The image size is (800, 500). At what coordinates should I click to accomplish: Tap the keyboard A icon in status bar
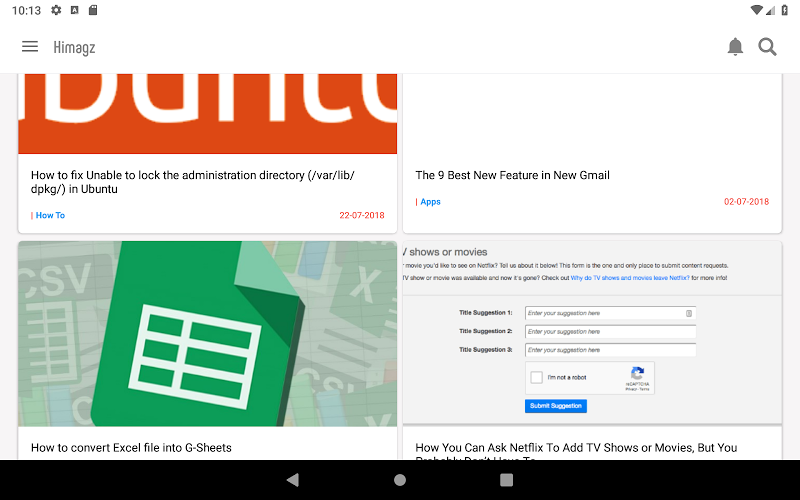(74, 10)
